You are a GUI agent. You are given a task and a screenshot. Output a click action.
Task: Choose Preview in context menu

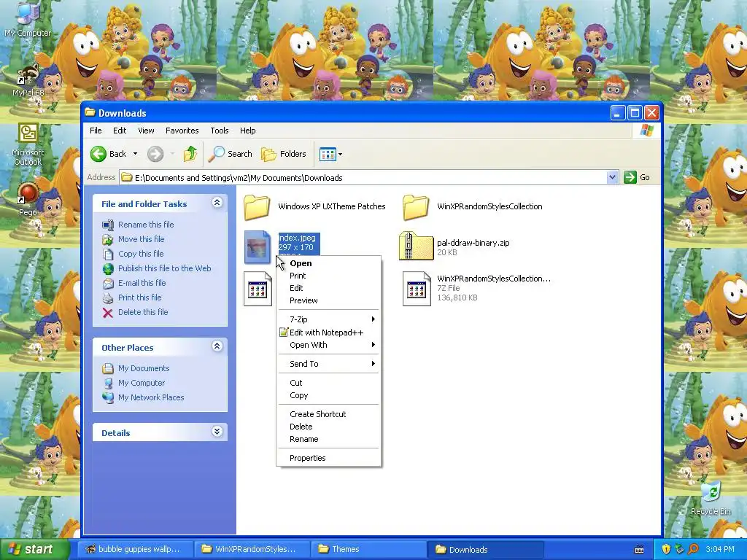tap(329, 300)
